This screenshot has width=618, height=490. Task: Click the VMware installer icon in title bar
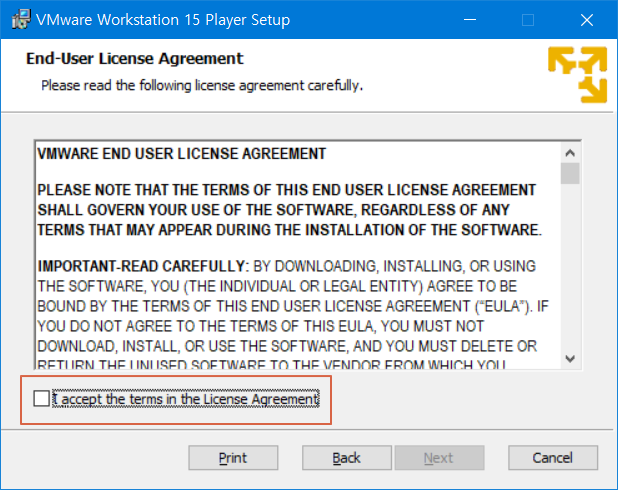(x=20, y=20)
